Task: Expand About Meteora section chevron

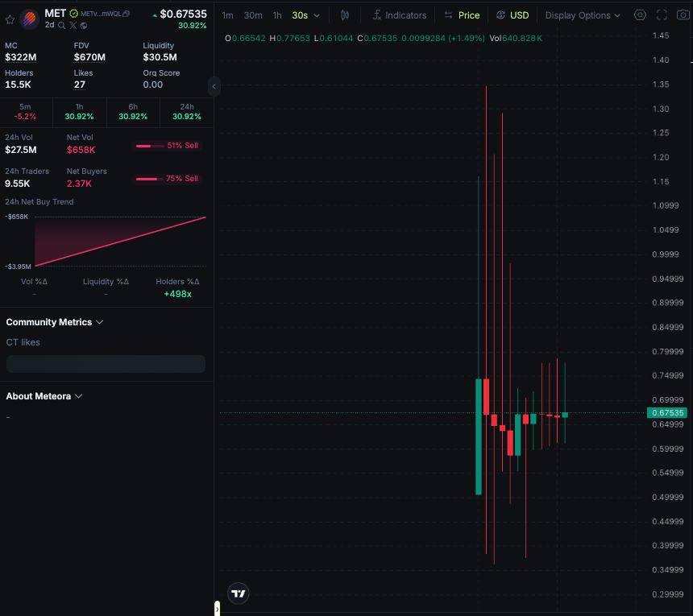Action: pyautogui.click(x=79, y=396)
